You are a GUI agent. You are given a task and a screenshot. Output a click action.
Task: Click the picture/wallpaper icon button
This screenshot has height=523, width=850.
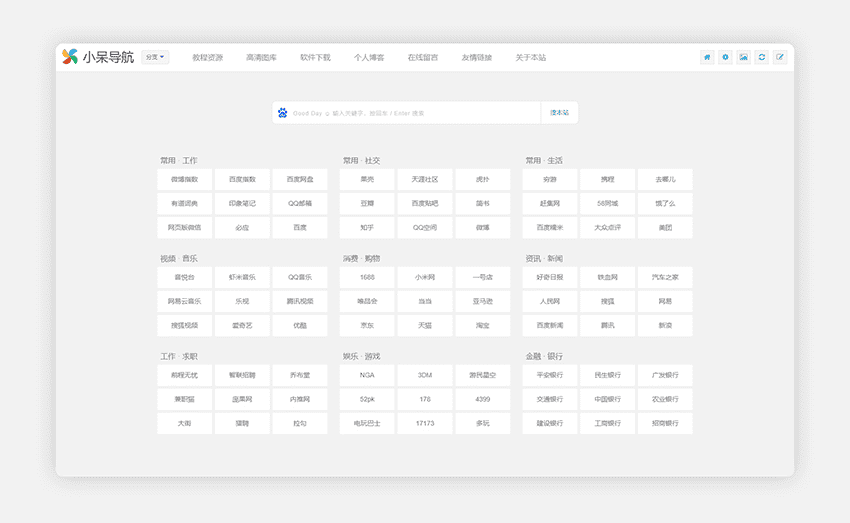tap(744, 57)
